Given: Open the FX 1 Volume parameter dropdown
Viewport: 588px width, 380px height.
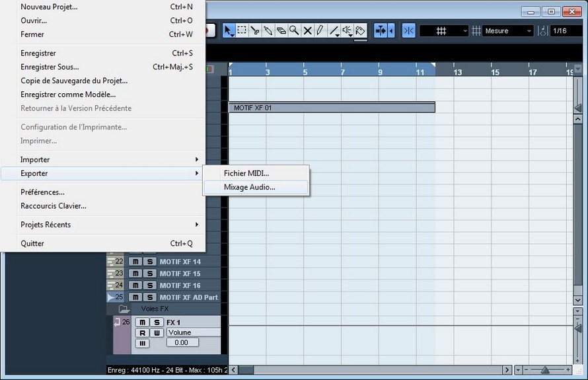Looking at the screenshot, I should (193, 332).
